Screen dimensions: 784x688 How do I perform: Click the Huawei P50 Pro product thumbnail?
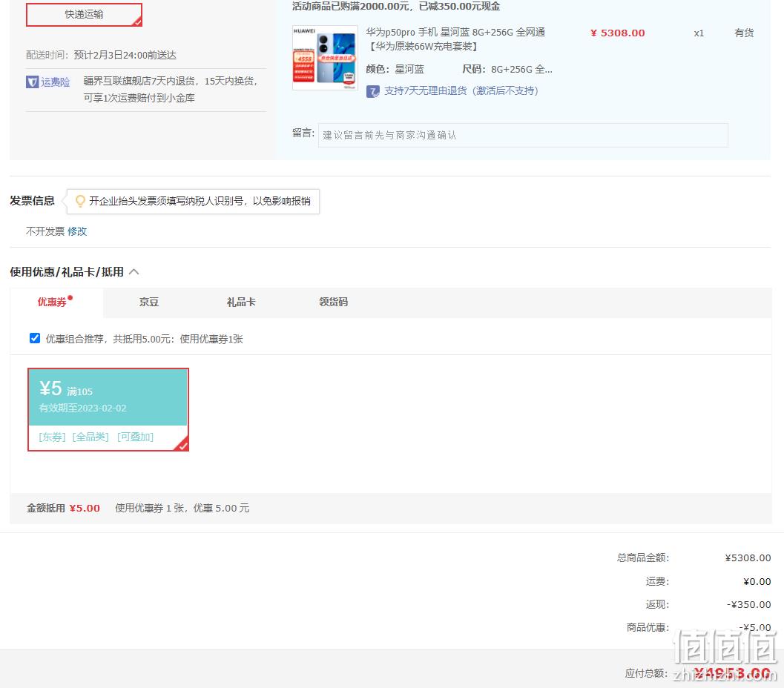pos(325,58)
